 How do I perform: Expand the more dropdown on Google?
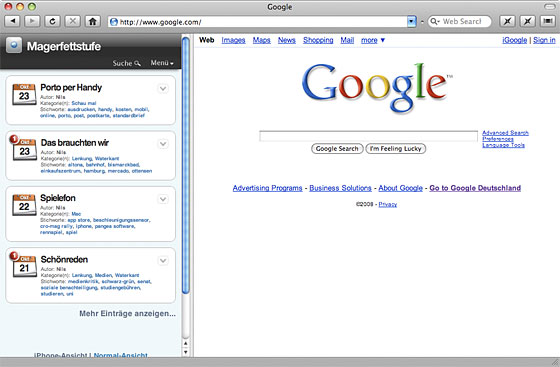pos(373,40)
